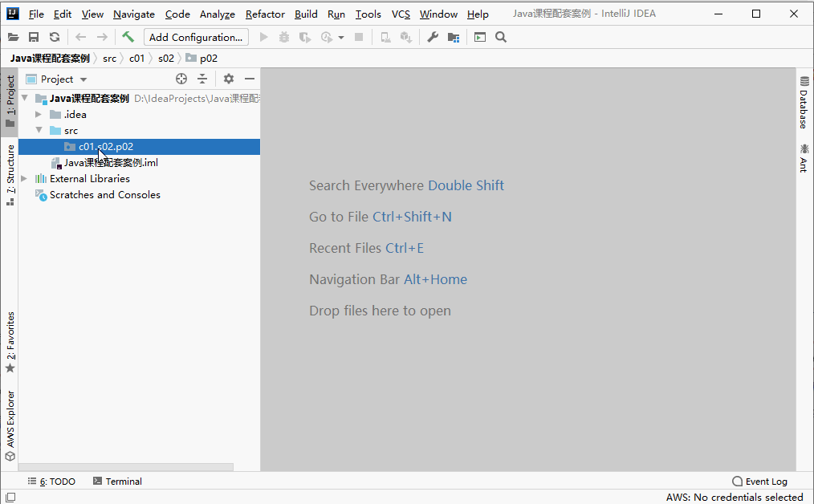The width and height of the screenshot is (814, 504).
Task: Select the c01.s02.p02 package
Action: [x=139, y=147]
